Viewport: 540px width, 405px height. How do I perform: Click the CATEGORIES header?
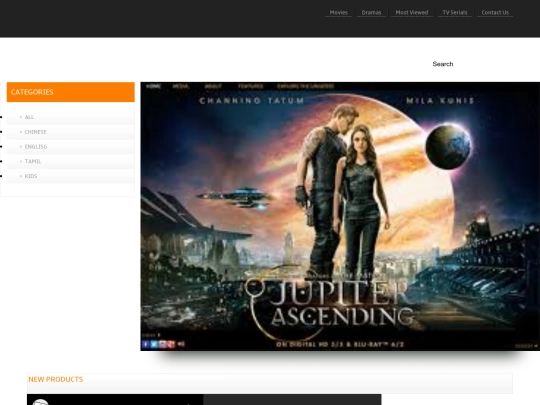[x=71, y=92]
